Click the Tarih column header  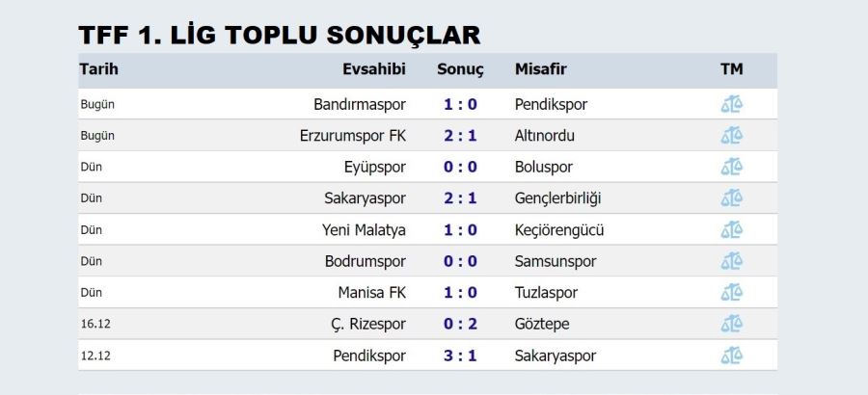coord(98,69)
